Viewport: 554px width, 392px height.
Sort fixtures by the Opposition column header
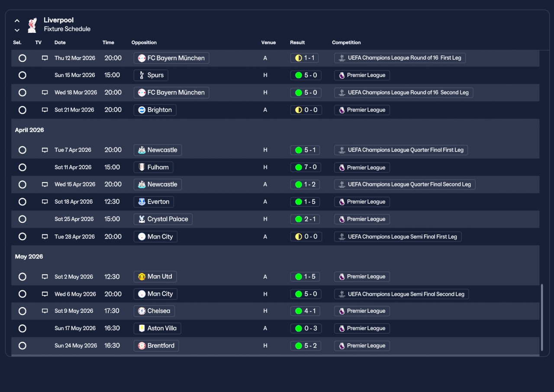pos(144,42)
